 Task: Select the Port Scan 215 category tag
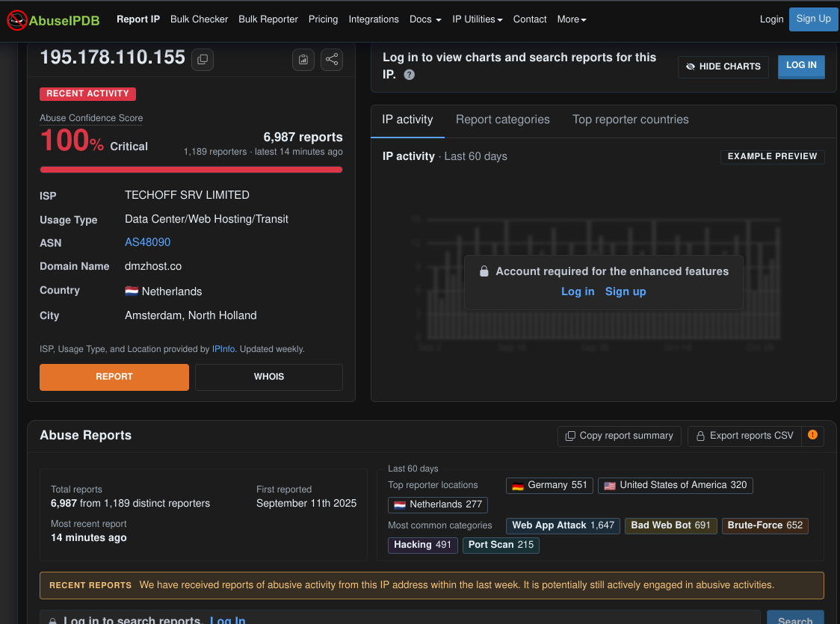coord(501,545)
